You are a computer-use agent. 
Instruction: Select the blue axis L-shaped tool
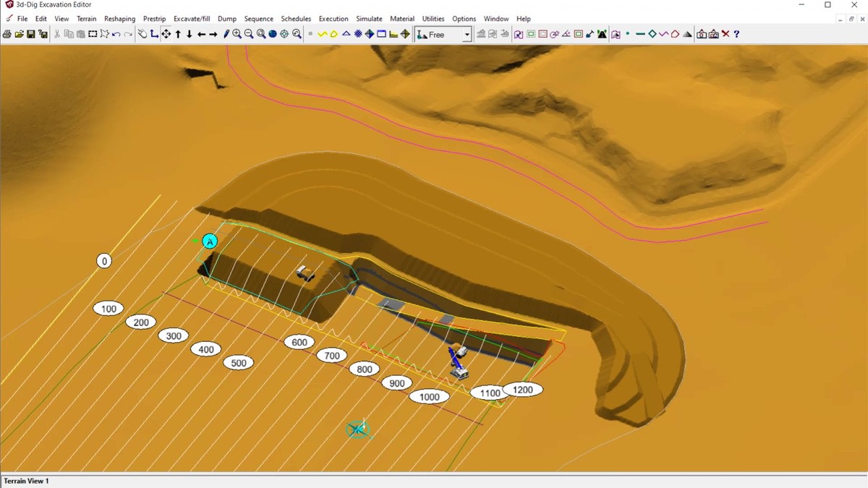pos(154,34)
